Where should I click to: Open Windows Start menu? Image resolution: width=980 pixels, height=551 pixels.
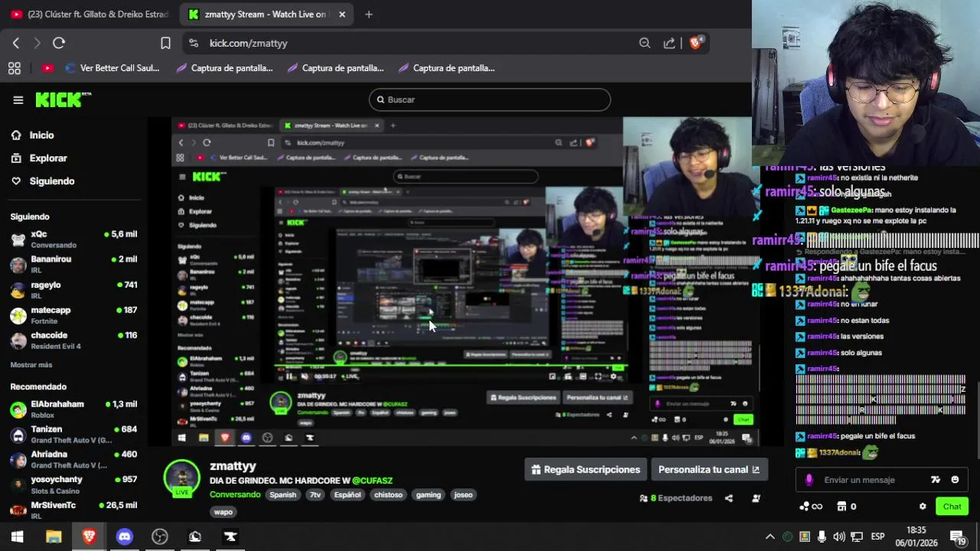click(x=17, y=536)
